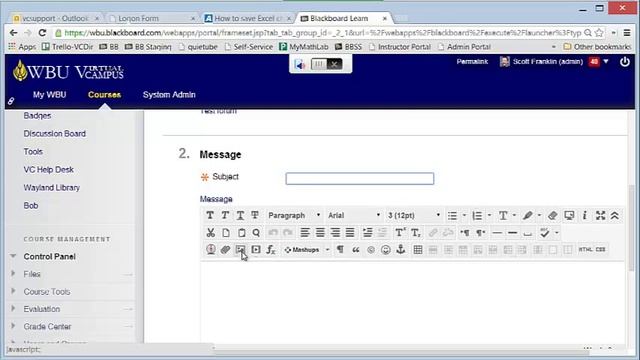Open the user menu arrow beside Scott Franklin
Screen dimensions: 640x360
606,62
